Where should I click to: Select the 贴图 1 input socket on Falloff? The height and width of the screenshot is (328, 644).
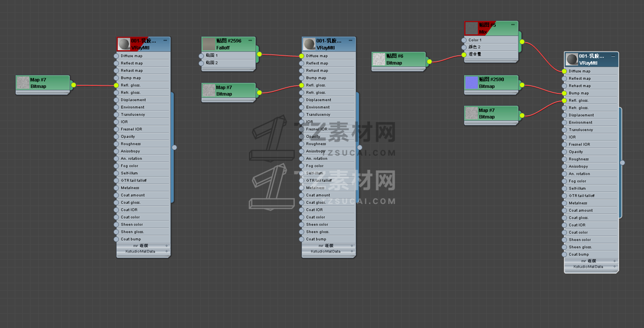tap(201, 56)
